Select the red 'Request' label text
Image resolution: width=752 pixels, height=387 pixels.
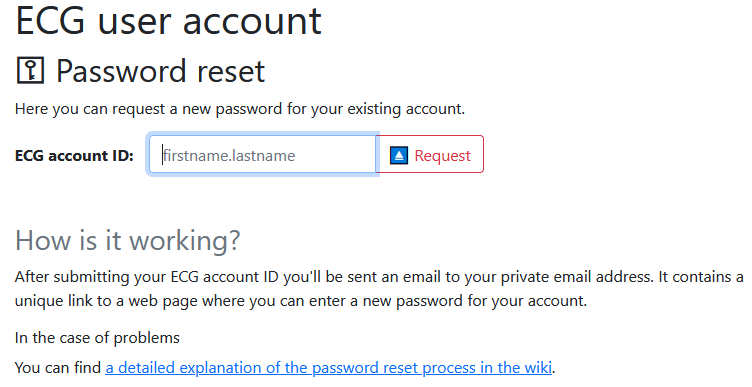pyautogui.click(x=443, y=155)
